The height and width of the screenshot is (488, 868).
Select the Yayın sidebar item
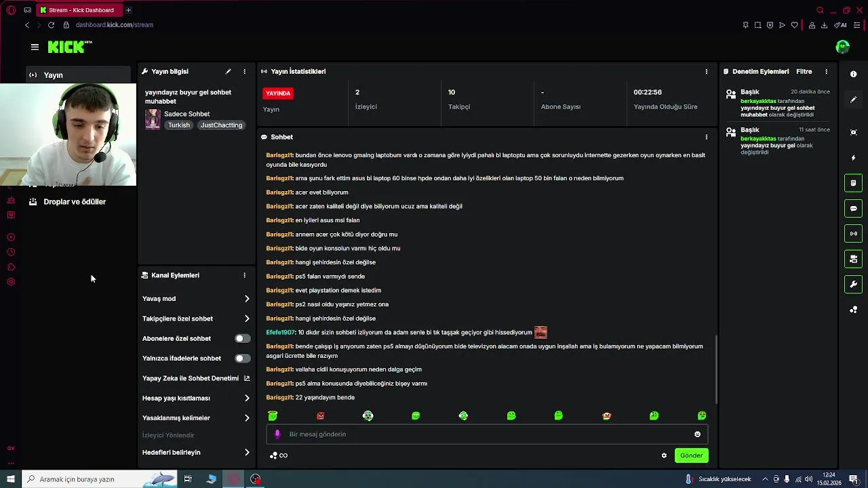(78, 75)
